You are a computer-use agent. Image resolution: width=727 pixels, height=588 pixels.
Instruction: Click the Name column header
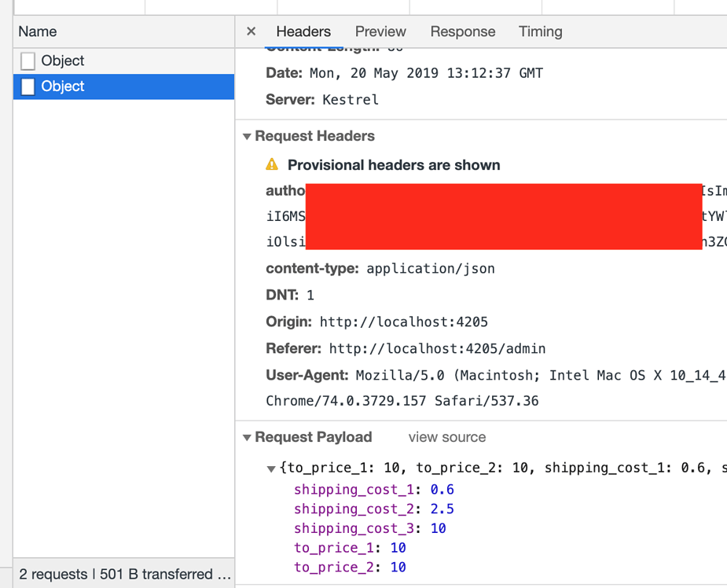pyautogui.click(x=38, y=31)
